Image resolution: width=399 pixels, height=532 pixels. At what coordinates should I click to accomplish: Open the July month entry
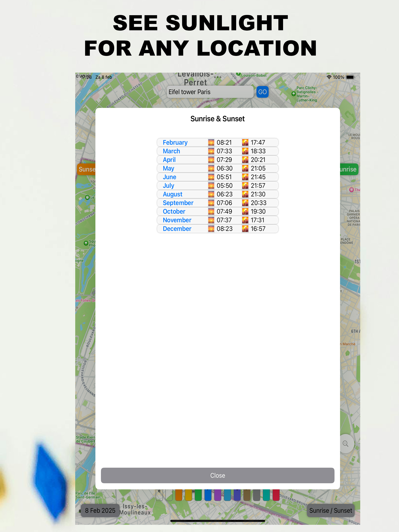pos(169,186)
